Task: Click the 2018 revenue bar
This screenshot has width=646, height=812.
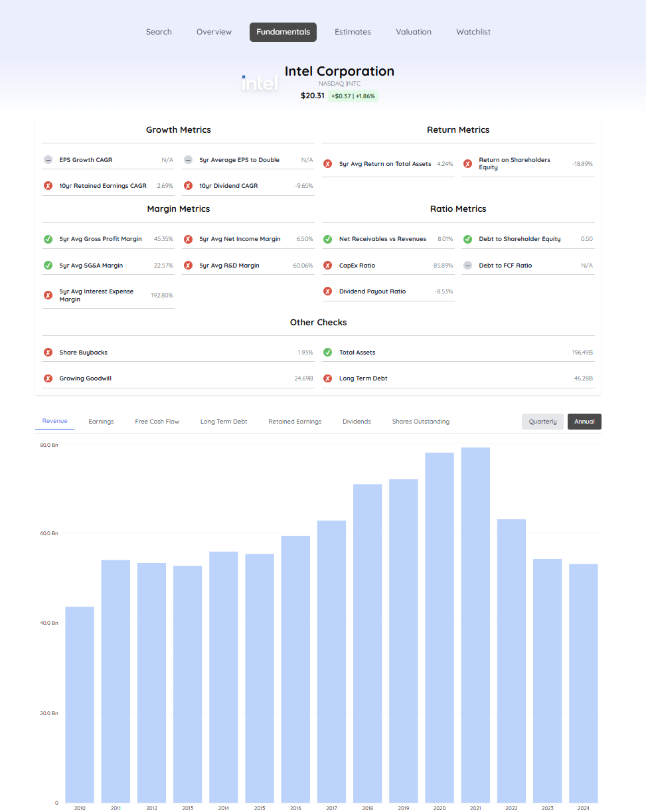Action: (x=368, y=643)
